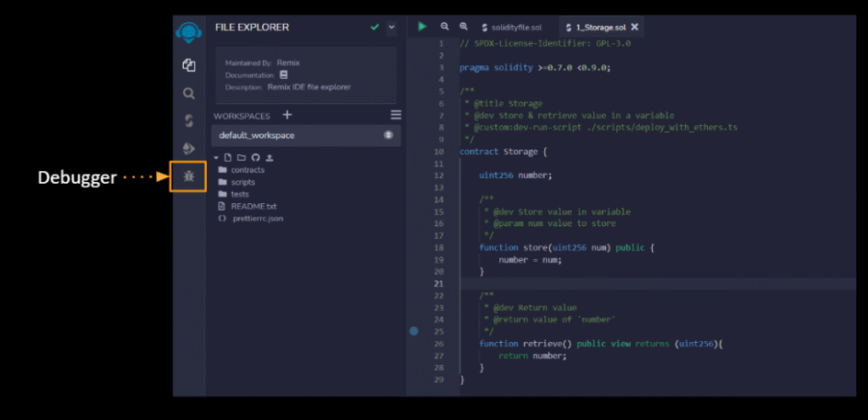Select the File Explorer sidebar icon

189,65
